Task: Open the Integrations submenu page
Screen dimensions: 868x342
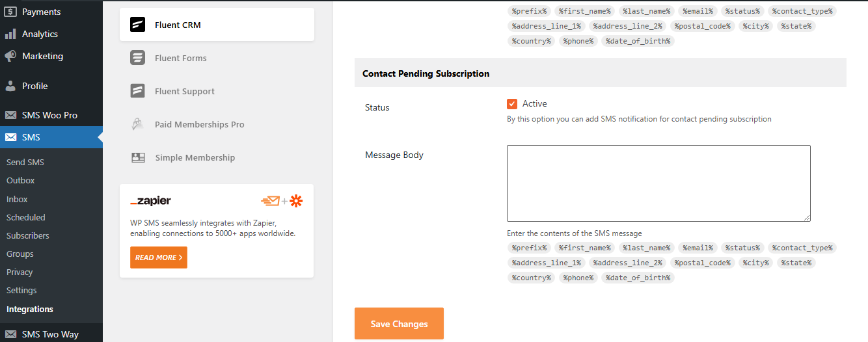Action: (30, 309)
